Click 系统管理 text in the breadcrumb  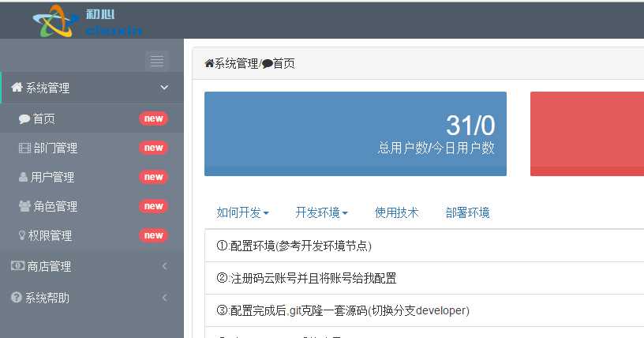tap(237, 63)
